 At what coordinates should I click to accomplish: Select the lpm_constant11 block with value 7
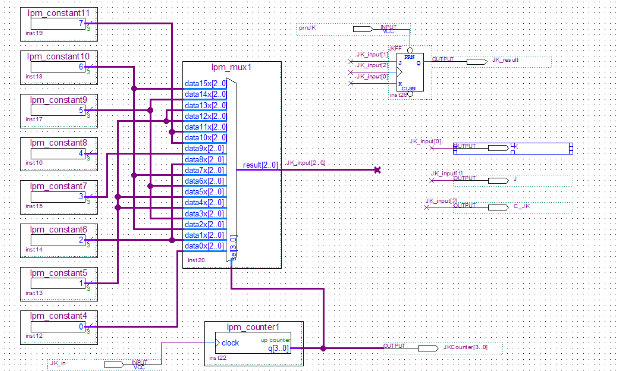(59, 24)
